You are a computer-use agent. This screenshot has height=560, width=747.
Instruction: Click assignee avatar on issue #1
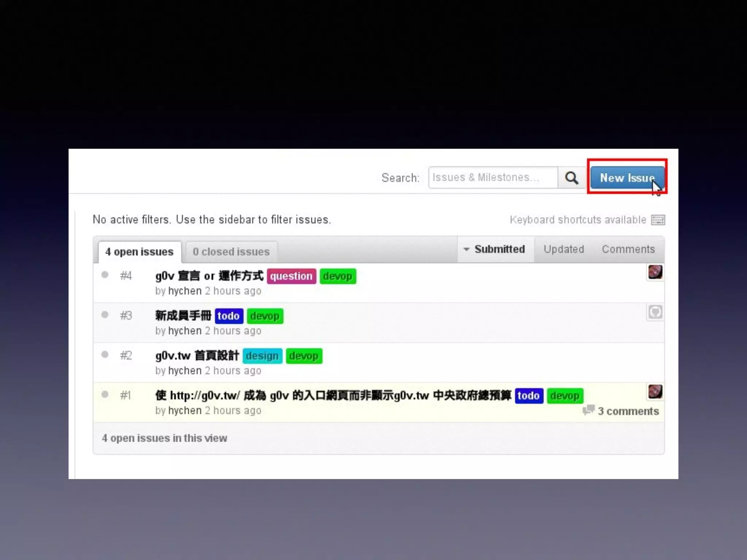pos(655,392)
